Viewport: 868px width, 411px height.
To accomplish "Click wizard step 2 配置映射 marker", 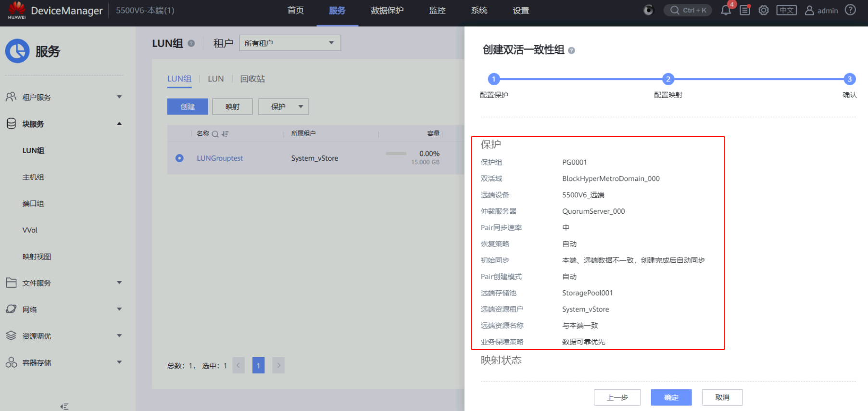I will [x=667, y=79].
